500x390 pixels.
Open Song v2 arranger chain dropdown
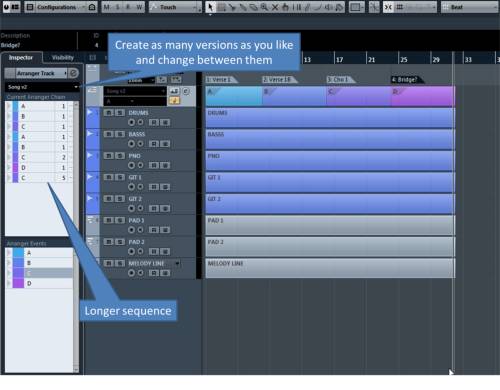(42, 87)
